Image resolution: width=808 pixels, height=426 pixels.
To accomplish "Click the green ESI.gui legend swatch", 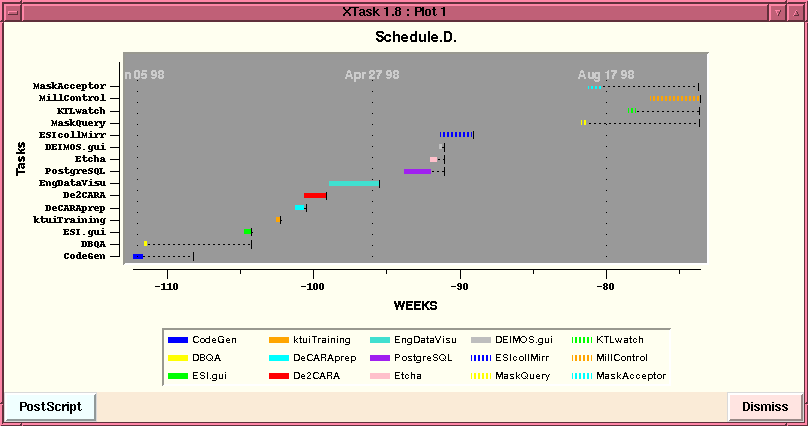I will (177, 376).
